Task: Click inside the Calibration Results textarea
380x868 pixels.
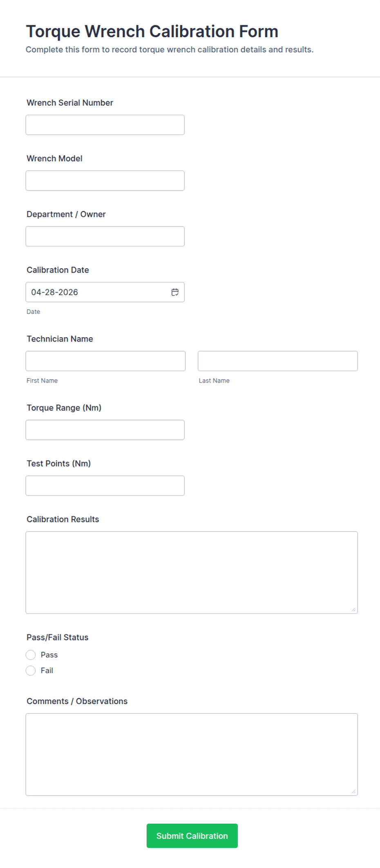Action: click(191, 572)
